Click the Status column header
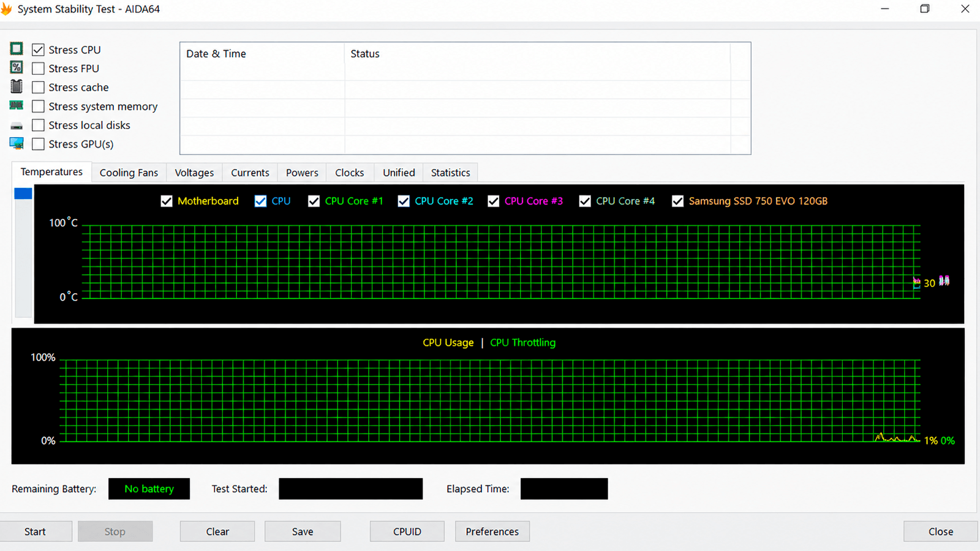 [537, 54]
